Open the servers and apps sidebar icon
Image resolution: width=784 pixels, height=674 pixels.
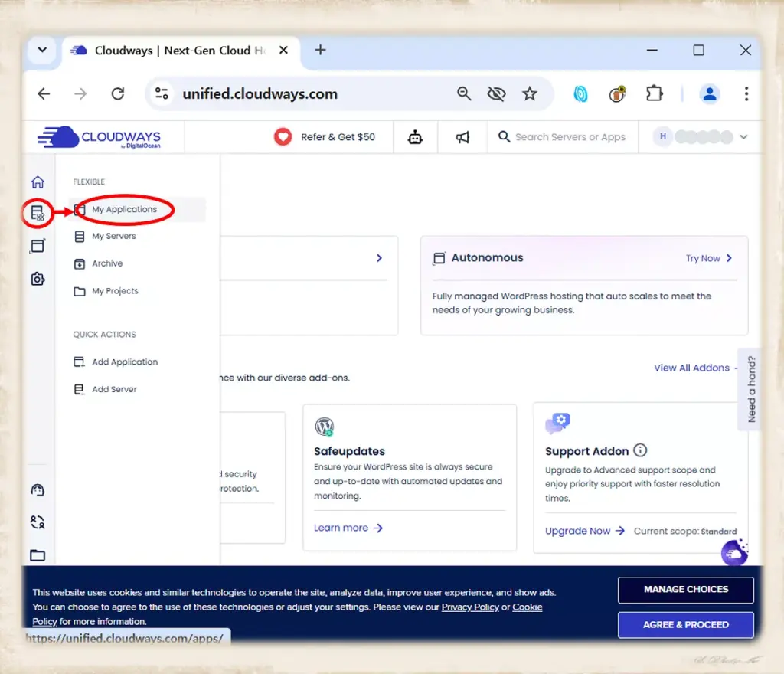[38, 214]
